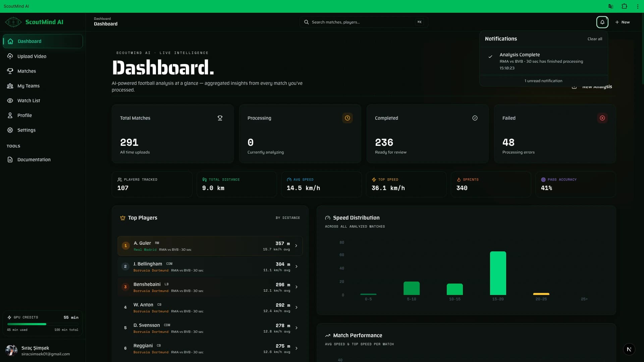Click the 15-20 speed distribution bar
The image size is (644, 362).
click(x=498, y=273)
